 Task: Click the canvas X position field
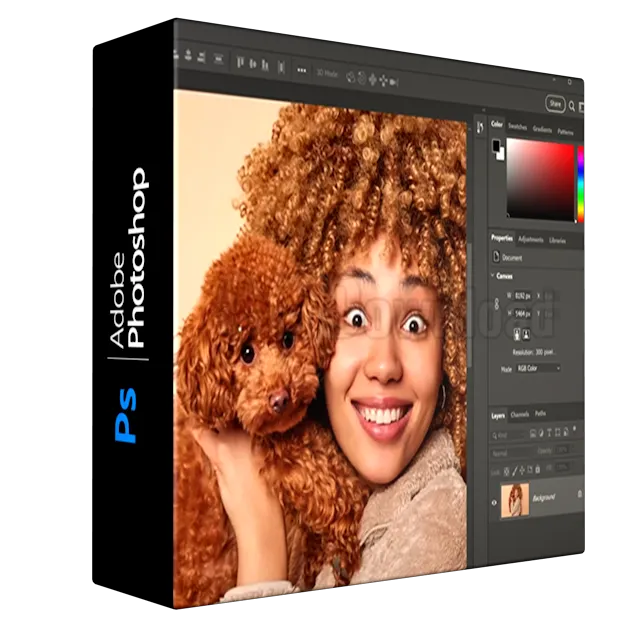click(549, 296)
